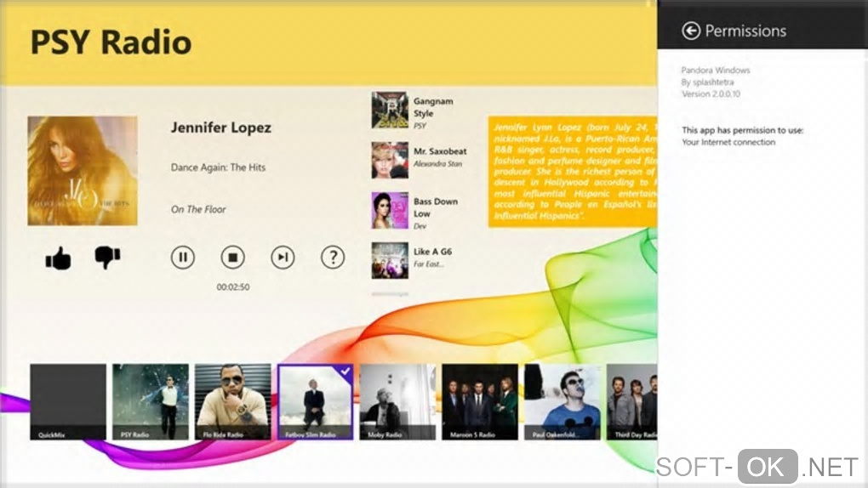Open the question mark help icon
This screenshot has width=868, height=488.
click(333, 258)
